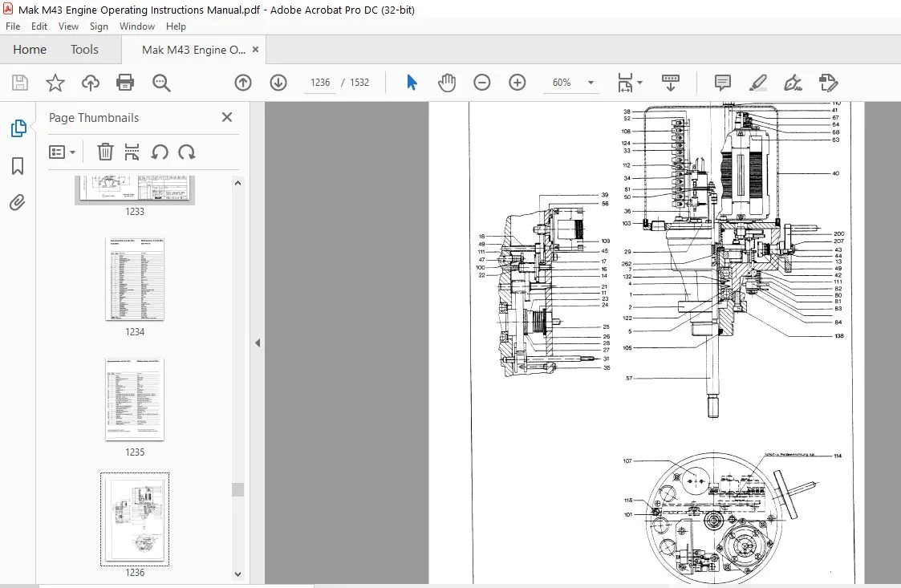
Task: Zoom out with the minus button
Action: [482, 83]
